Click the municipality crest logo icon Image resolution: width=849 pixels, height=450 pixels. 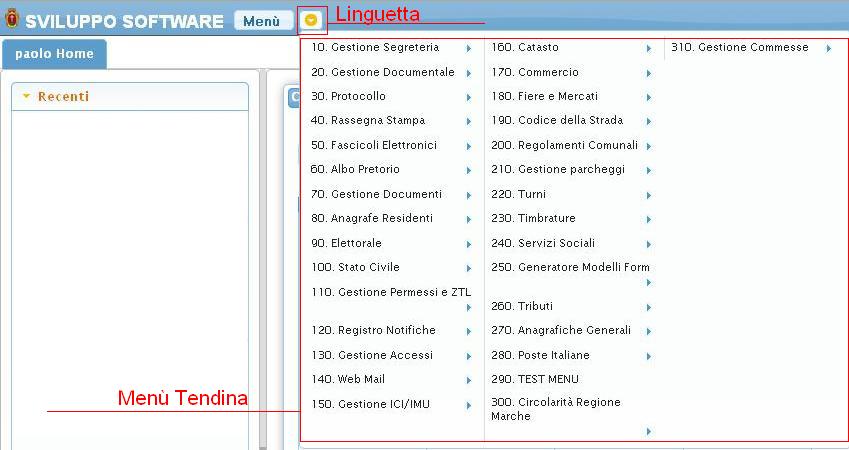point(11,19)
